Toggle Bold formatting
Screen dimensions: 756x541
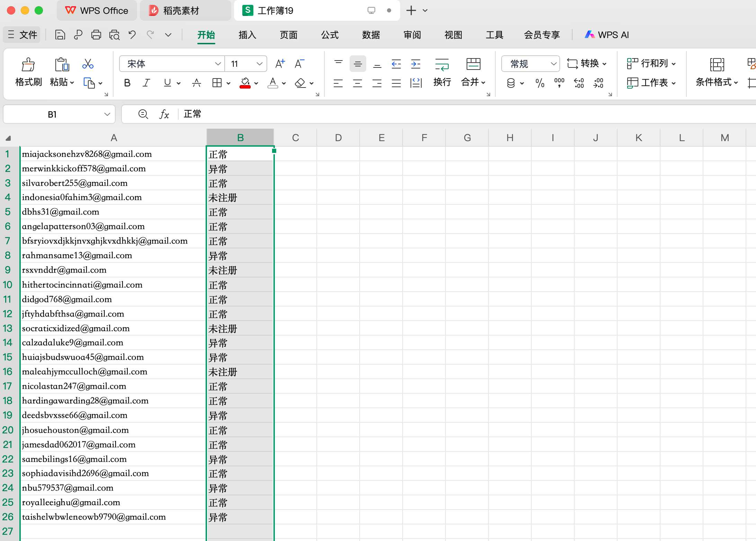[x=127, y=83]
